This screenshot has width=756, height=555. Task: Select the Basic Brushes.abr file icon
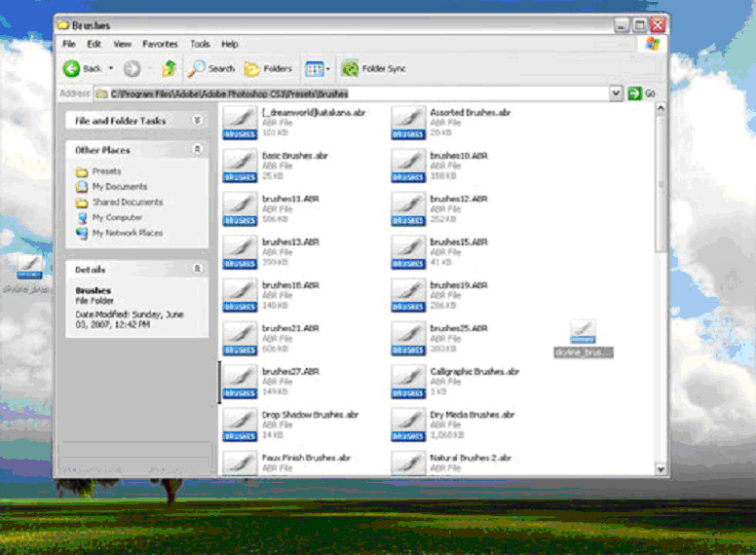(x=240, y=165)
